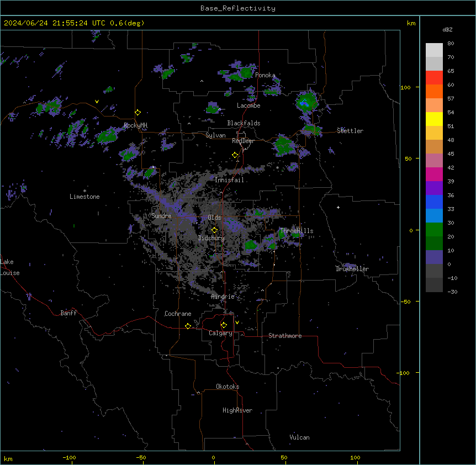This screenshot has height=465, width=476.
Task: Click the Calgary city label
Action: (220, 333)
